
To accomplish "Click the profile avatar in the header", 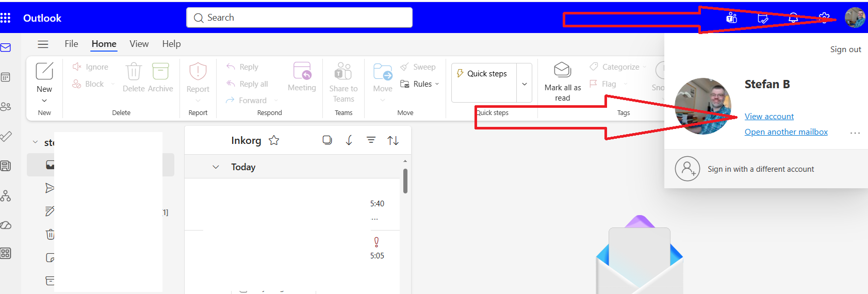I will coord(855,18).
